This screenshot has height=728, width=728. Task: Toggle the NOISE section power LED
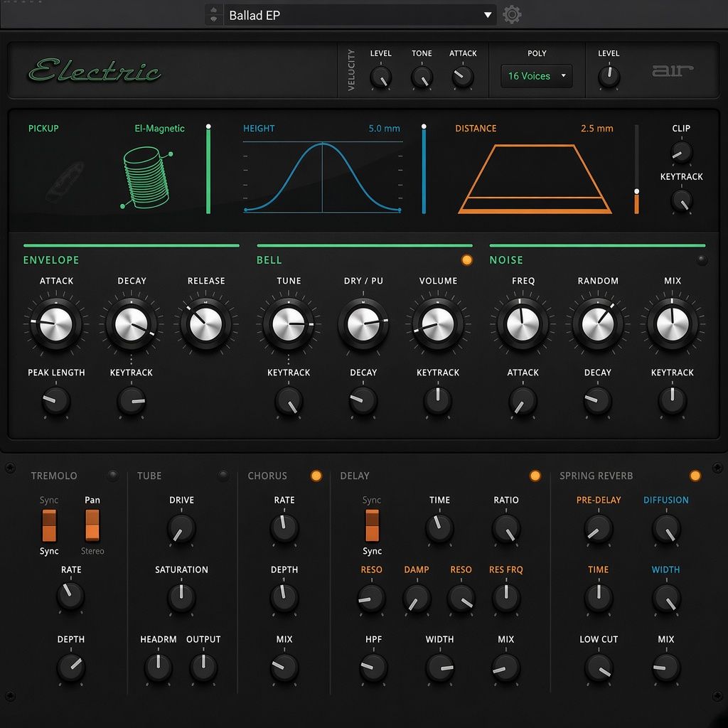[x=702, y=260]
